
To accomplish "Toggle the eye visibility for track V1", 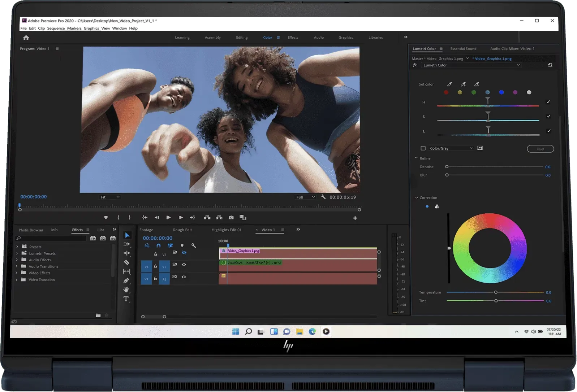I will [184, 265].
